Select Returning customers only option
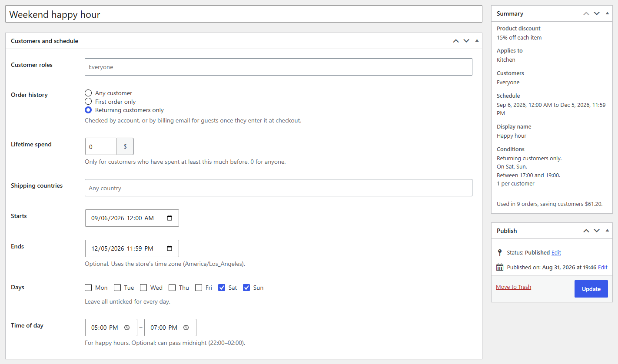The height and width of the screenshot is (364, 618). point(88,110)
